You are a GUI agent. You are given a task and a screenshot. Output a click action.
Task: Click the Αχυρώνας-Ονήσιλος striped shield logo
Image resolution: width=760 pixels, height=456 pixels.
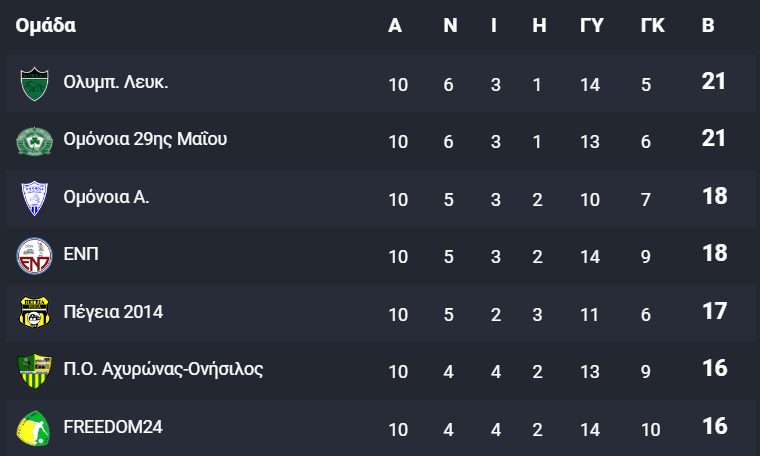(34, 371)
